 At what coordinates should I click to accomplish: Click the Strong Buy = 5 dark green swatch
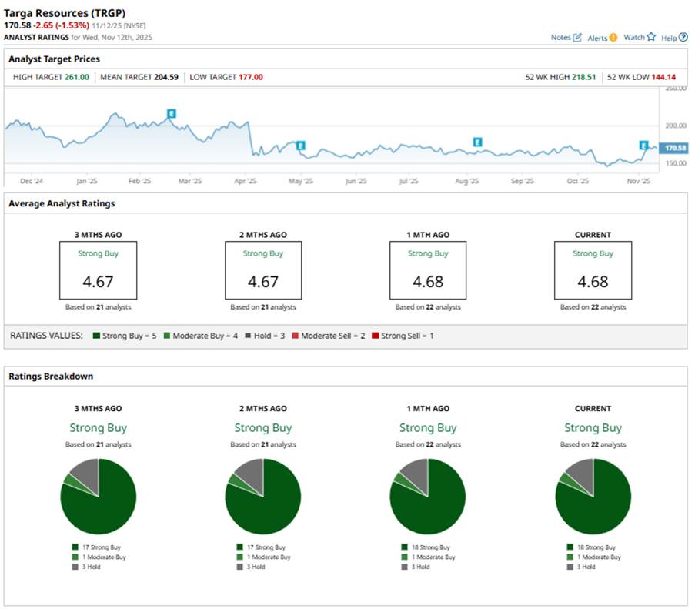(96, 336)
